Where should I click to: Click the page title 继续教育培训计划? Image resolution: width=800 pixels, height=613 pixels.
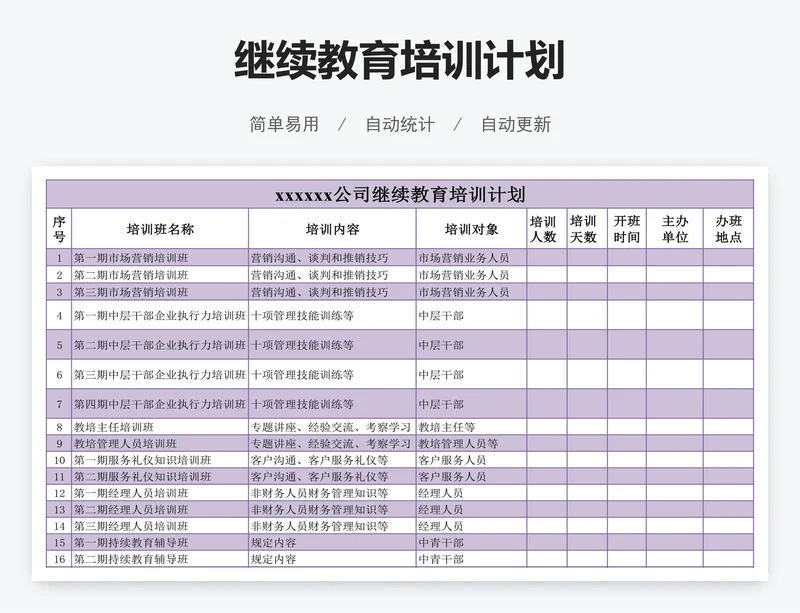pyautogui.click(x=399, y=60)
